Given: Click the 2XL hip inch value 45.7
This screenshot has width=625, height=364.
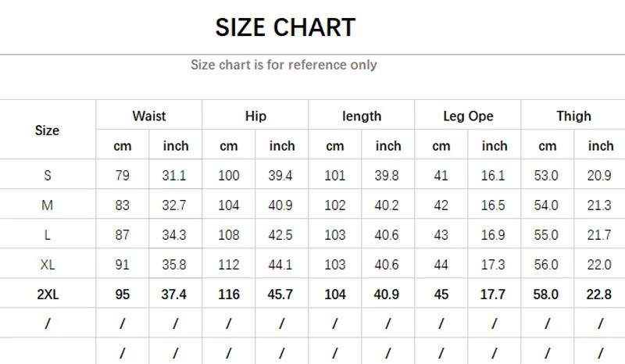Looking at the screenshot, I should click(x=281, y=294).
